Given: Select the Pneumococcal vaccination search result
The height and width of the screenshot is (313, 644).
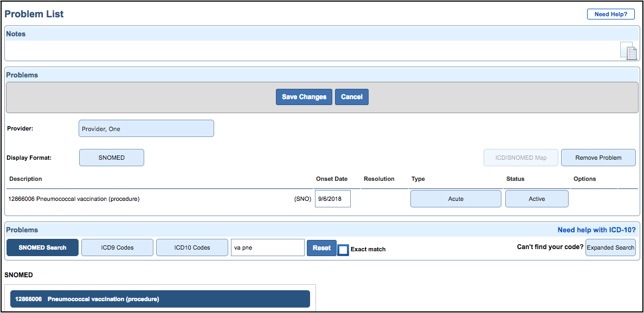Looking at the screenshot, I should pos(160,298).
